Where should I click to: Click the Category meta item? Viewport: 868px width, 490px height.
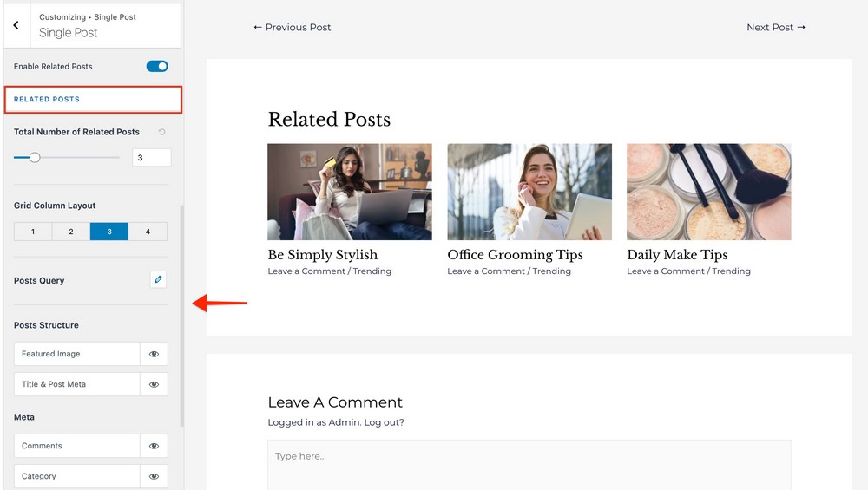pyautogui.click(x=77, y=476)
